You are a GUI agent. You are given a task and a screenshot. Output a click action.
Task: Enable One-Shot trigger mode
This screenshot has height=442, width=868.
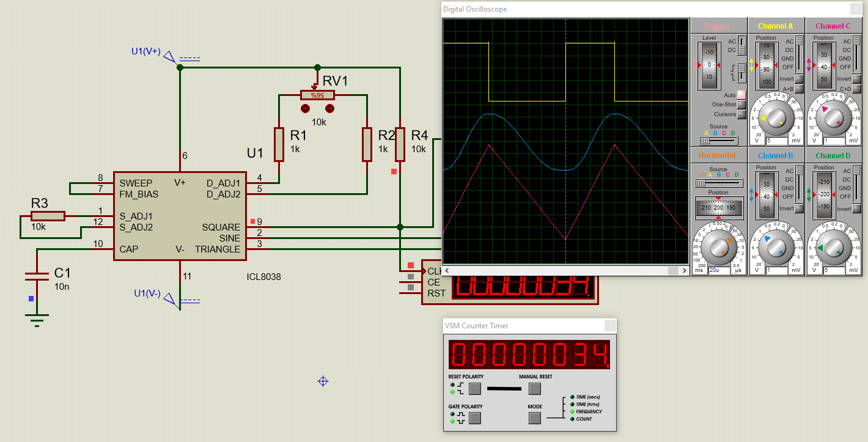pyautogui.click(x=741, y=105)
